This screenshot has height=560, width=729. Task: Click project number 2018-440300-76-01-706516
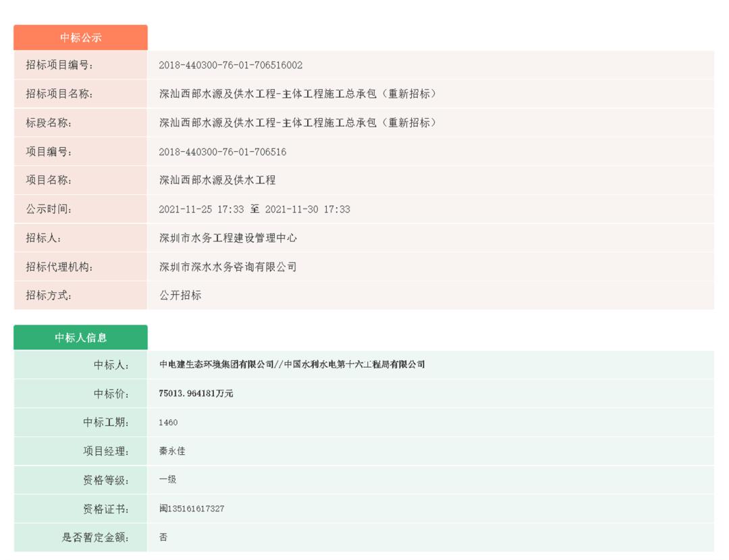(222, 152)
